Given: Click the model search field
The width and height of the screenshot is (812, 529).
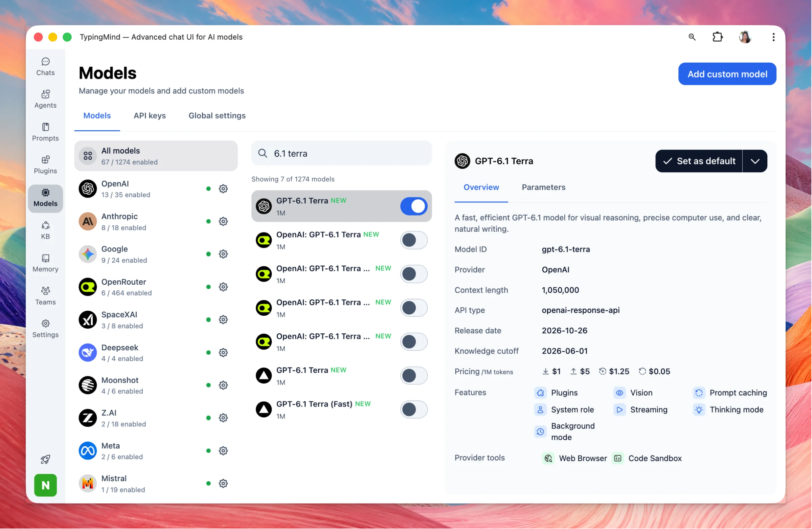Looking at the screenshot, I should pos(341,153).
